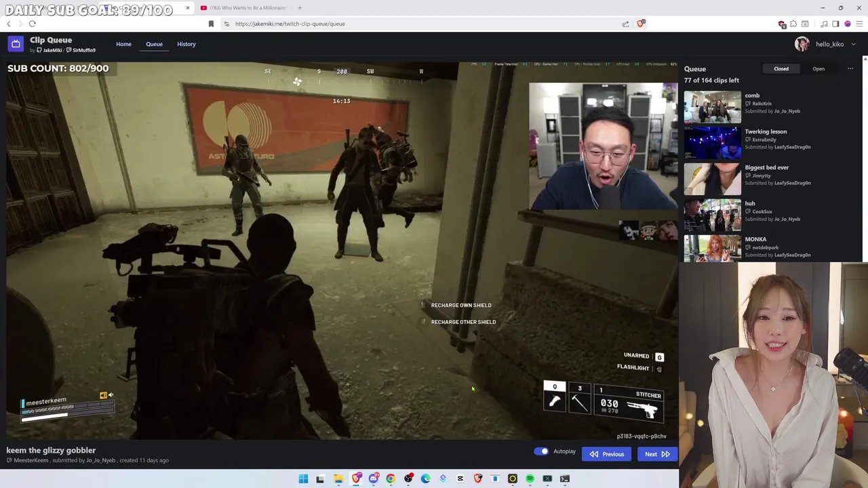Reload the current browser page
Screen dimensions: 868x488
click(x=32, y=24)
